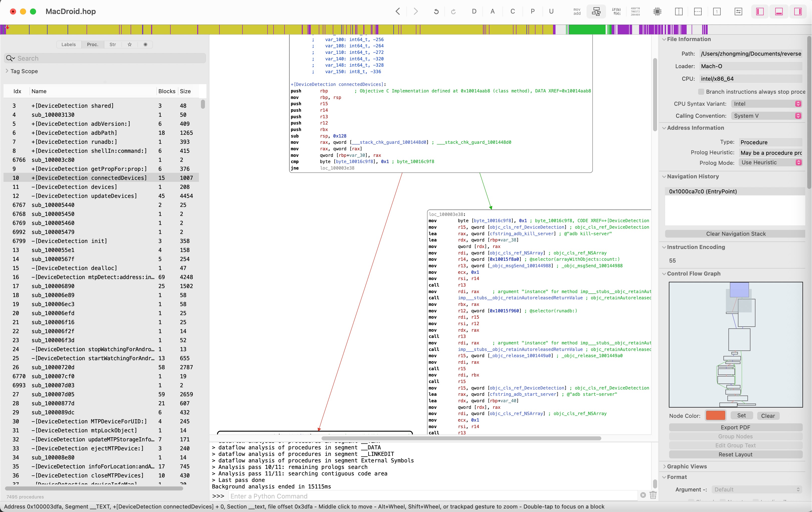Image resolution: width=812 pixels, height=512 pixels.
Task: Toggle the bottom console panel
Action: (779, 12)
